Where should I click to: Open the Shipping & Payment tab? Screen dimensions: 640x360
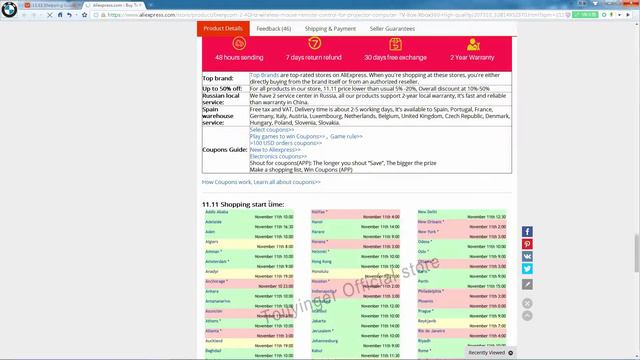[x=330, y=29]
